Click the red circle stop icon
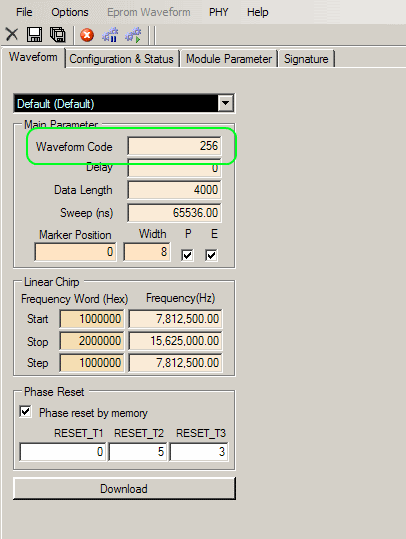The image size is (406, 539). (x=87, y=35)
